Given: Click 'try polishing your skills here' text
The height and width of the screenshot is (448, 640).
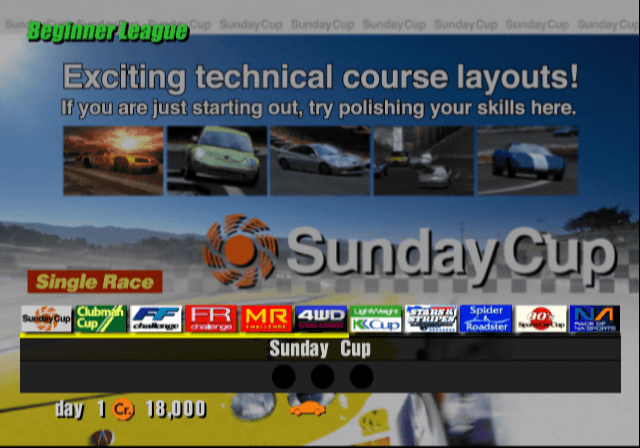Looking at the screenshot, I should [442, 108].
